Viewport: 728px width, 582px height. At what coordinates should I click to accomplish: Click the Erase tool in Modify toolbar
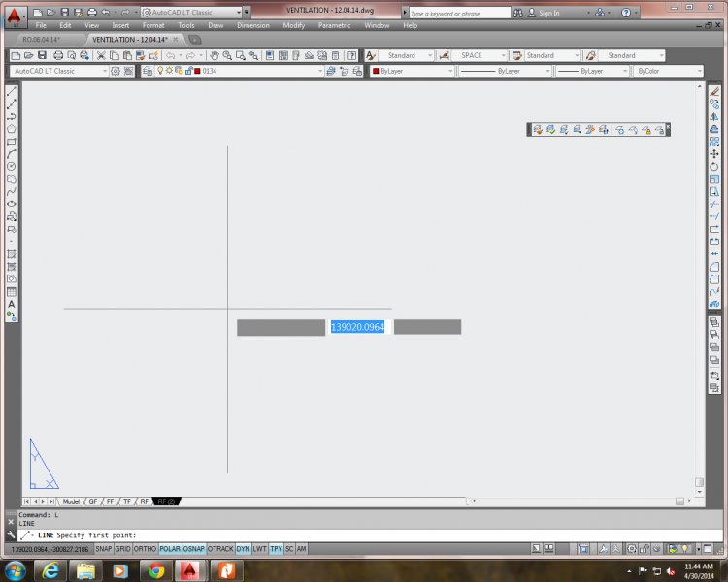point(714,91)
